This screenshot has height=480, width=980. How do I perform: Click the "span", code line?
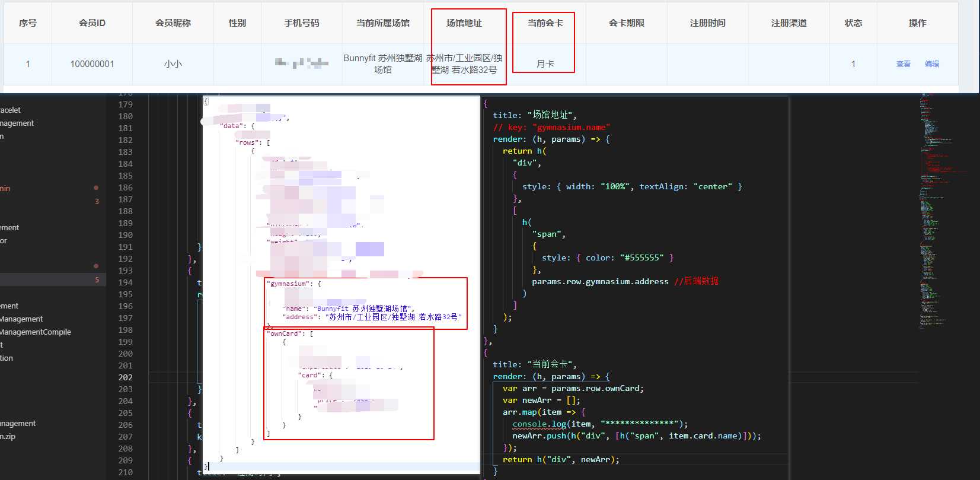click(548, 234)
